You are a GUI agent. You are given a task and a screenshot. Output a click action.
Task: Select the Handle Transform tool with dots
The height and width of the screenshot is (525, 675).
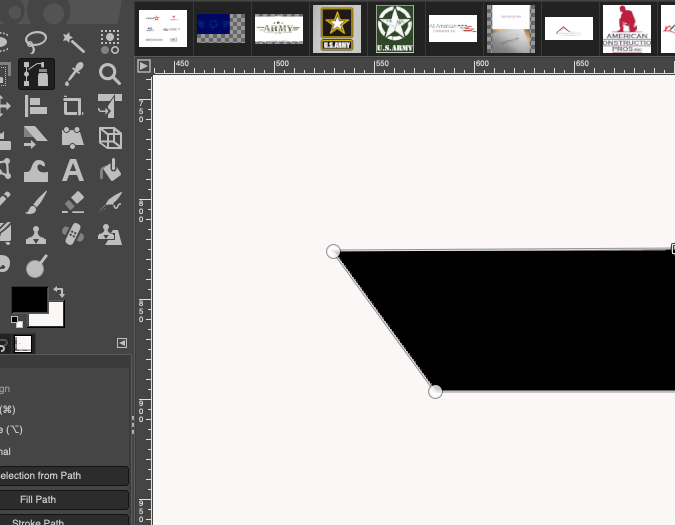(73, 138)
